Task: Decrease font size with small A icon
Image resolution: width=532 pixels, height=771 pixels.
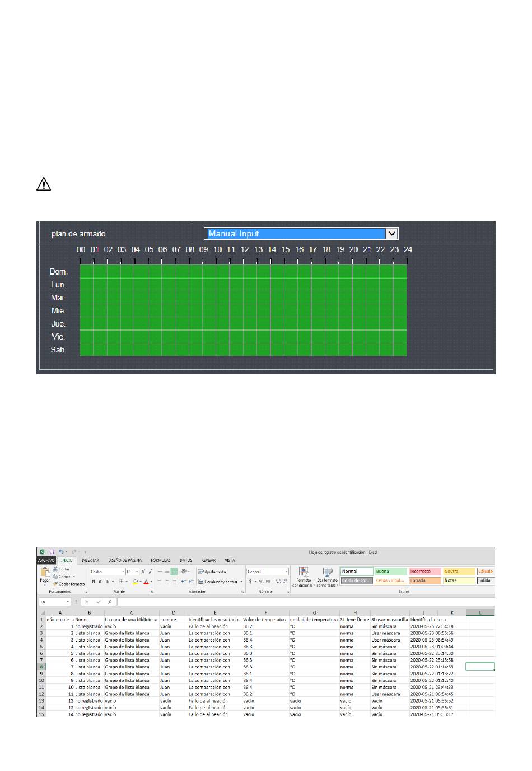Action: (x=151, y=572)
